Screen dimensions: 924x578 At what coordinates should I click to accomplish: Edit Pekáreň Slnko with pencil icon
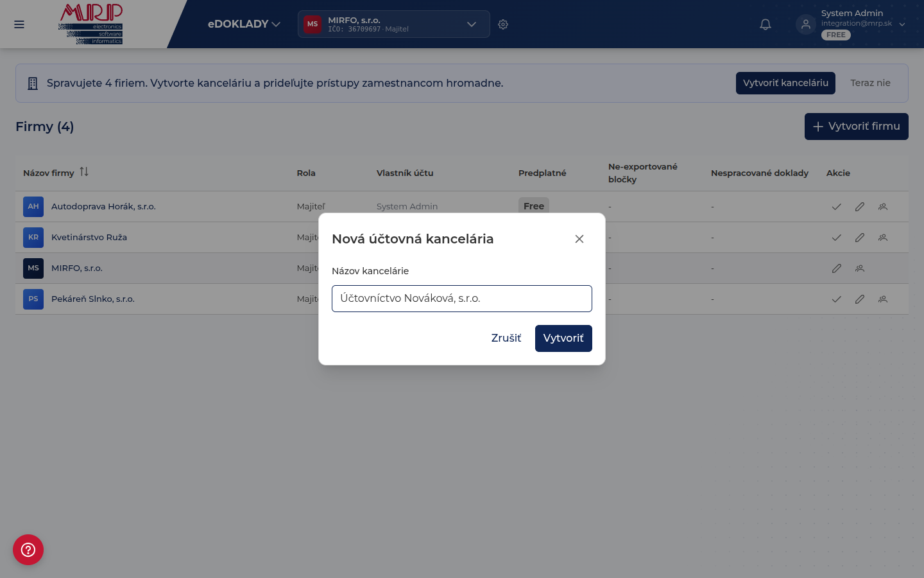tap(860, 299)
